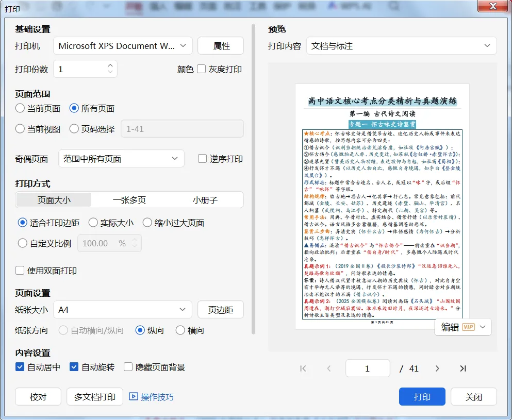Screen dimensions: 512x420
Task: Increase 打印份数 with up arrow
Action: tap(110, 65)
